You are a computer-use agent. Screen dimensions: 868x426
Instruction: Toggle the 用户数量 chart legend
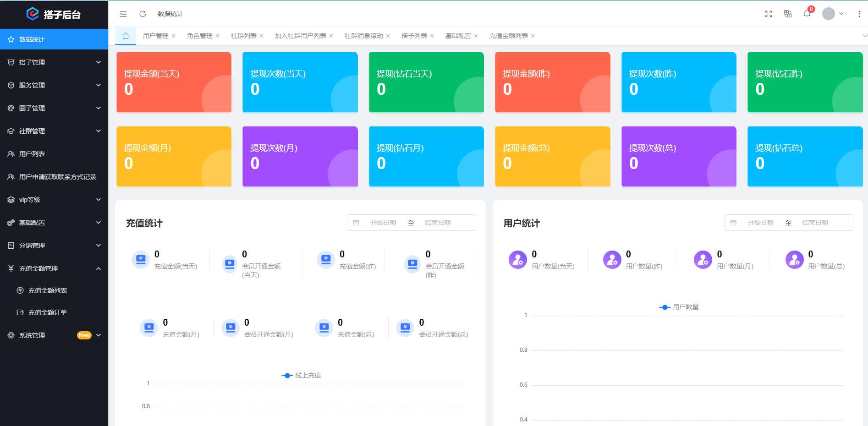[x=679, y=307]
